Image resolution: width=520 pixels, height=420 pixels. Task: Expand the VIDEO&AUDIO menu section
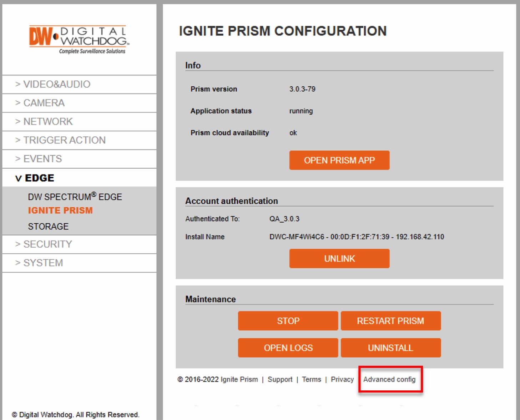(79, 84)
